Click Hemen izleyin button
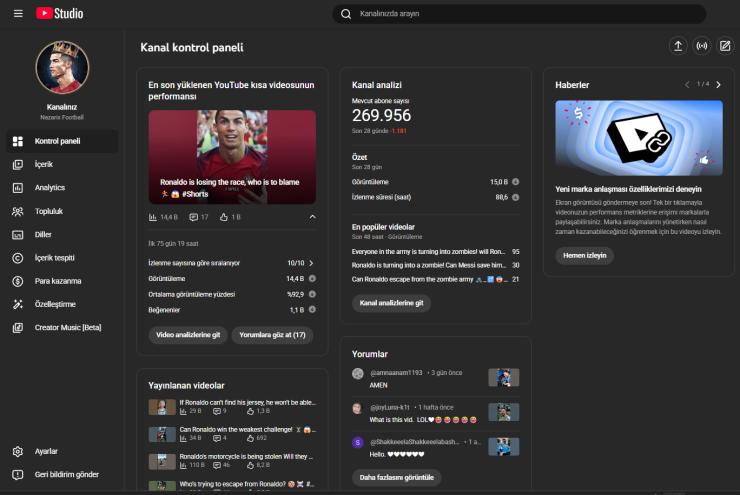Image resolution: width=740 pixels, height=495 pixels. click(x=584, y=255)
